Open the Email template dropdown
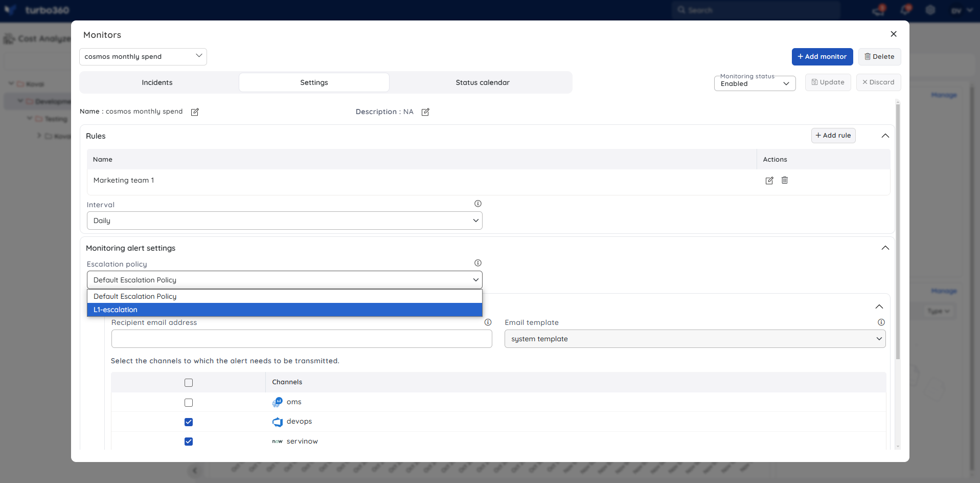 [x=695, y=339]
